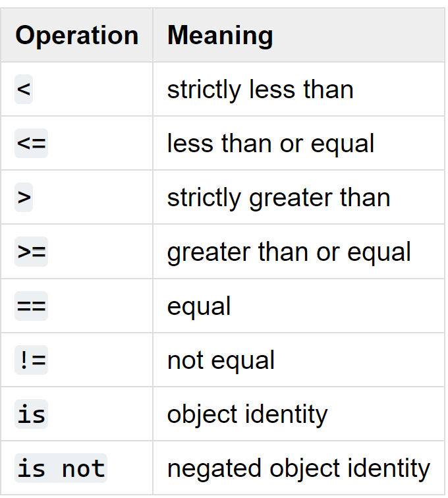Image resolution: width=448 pixels, height=498 pixels.
Task: Click the "strictly greater than" meaning
Action: tap(279, 198)
